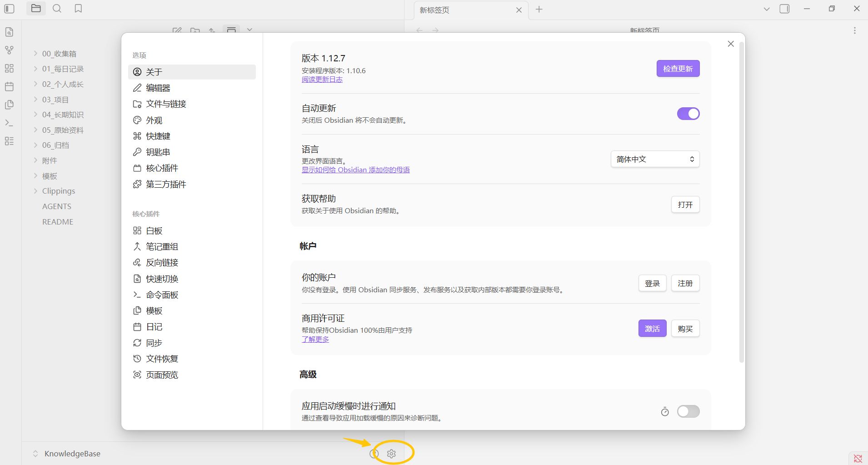The height and width of the screenshot is (465, 868).
Task: Click the red sync status icon
Action: (858, 458)
